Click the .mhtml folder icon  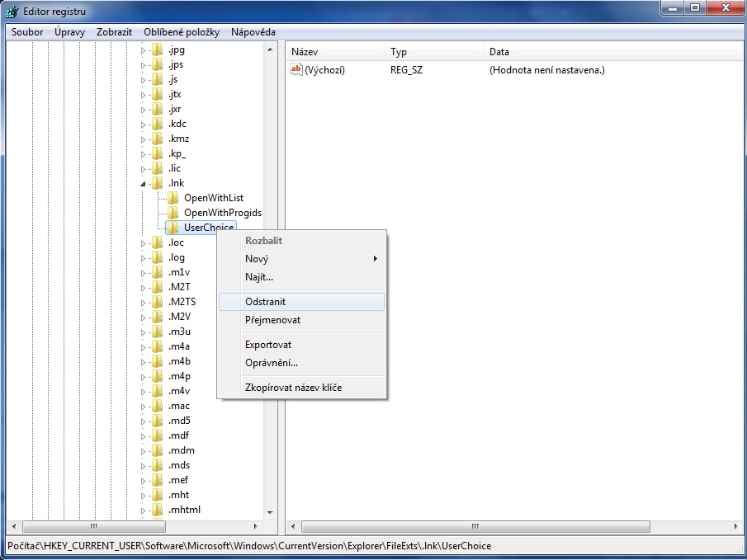click(x=157, y=510)
